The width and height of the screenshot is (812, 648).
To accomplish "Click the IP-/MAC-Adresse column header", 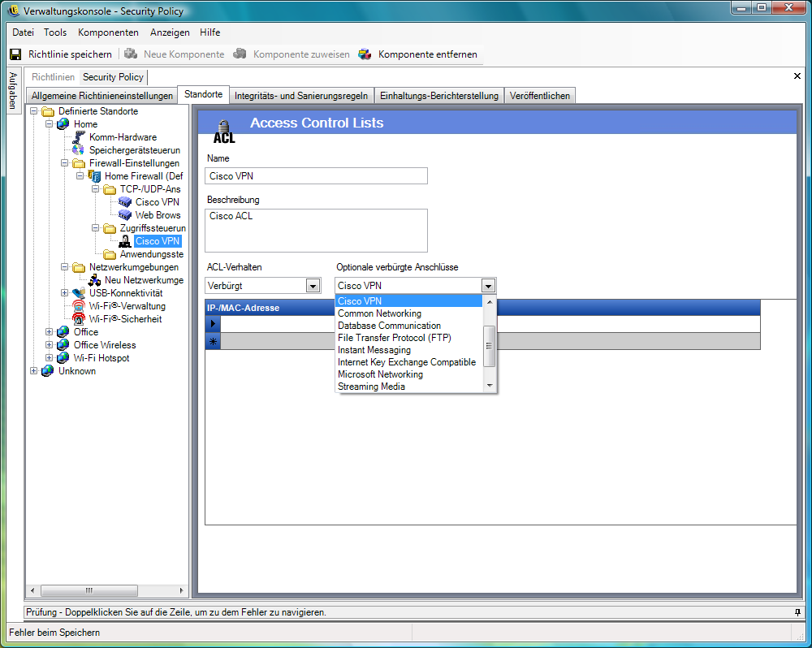I will pos(482,308).
